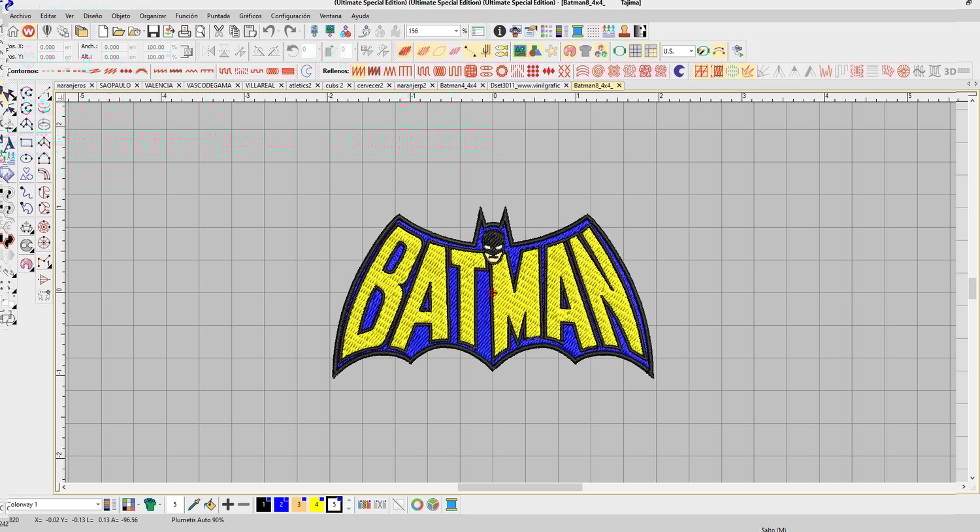Open the Configuración menu
Viewport: 980px width, 532px height.
pyautogui.click(x=291, y=16)
